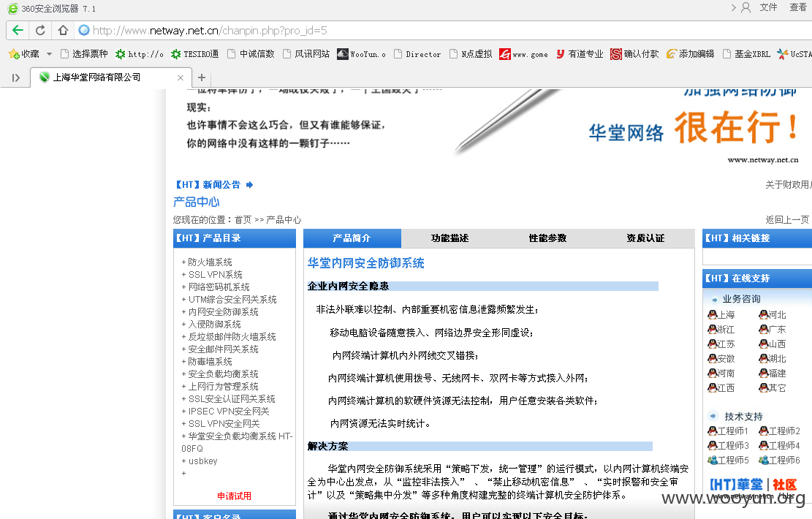
Task: Go to browser home page icon
Action: 63,30
